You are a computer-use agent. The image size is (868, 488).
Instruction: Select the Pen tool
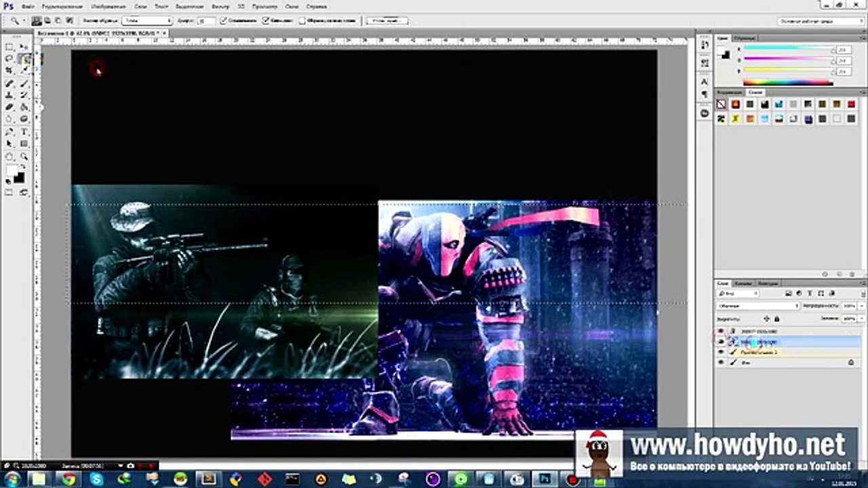tap(9, 132)
